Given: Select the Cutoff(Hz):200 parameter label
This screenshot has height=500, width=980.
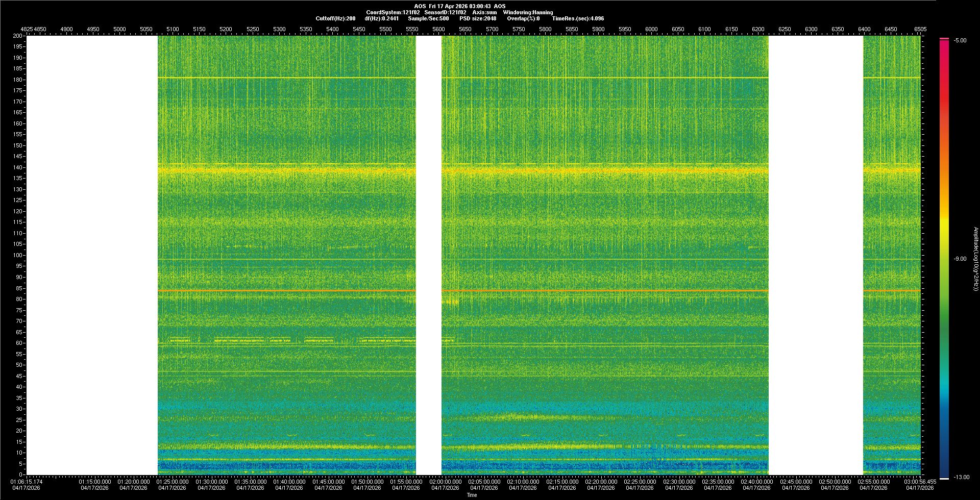Looking at the screenshot, I should click(335, 18).
